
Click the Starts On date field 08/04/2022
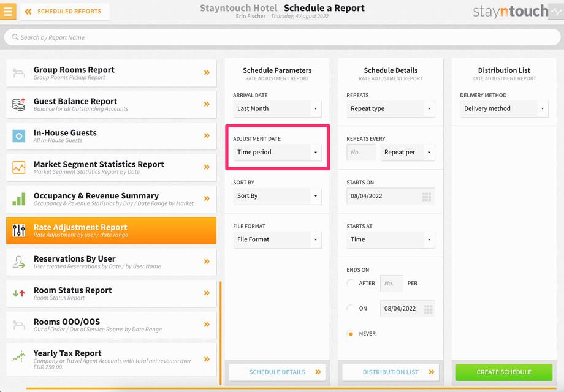coord(391,197)
